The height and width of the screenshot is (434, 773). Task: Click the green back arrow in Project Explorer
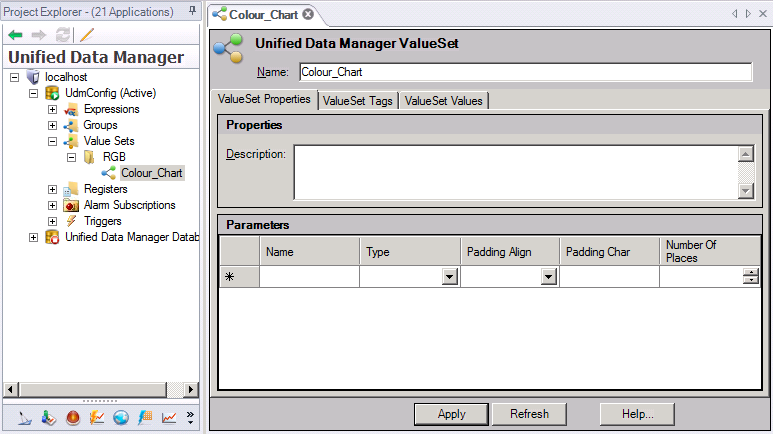click(15, 34)
